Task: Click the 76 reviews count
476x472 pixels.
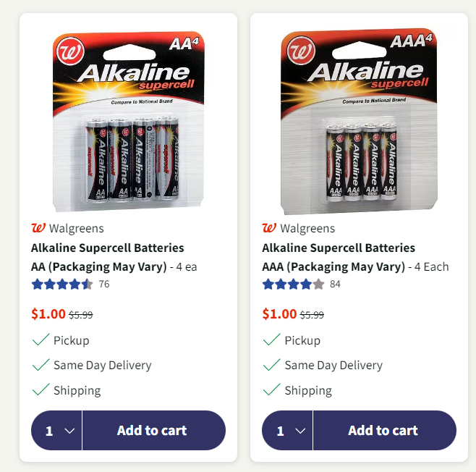Action: point(104,284)
